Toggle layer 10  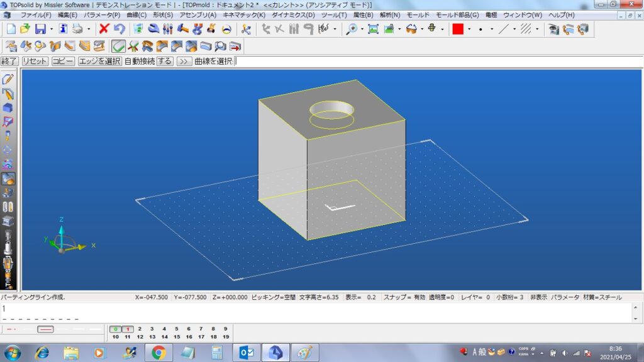pos(116,337)
